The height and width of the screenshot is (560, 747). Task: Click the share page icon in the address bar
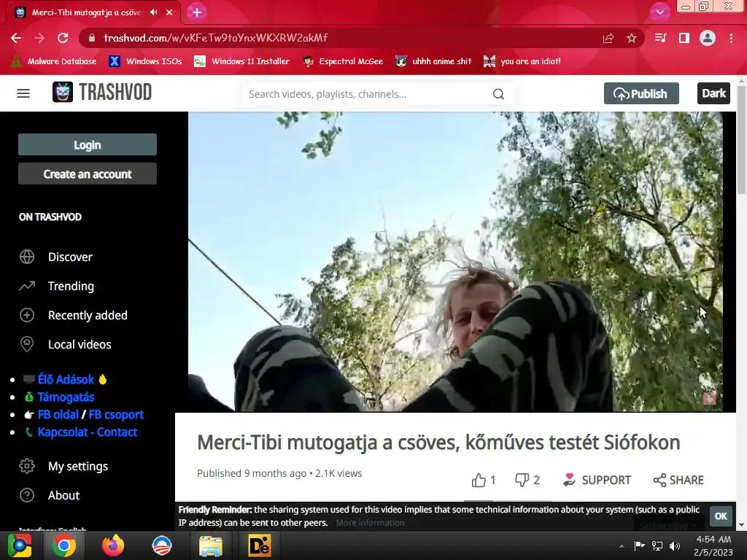[x=608, y=38]
